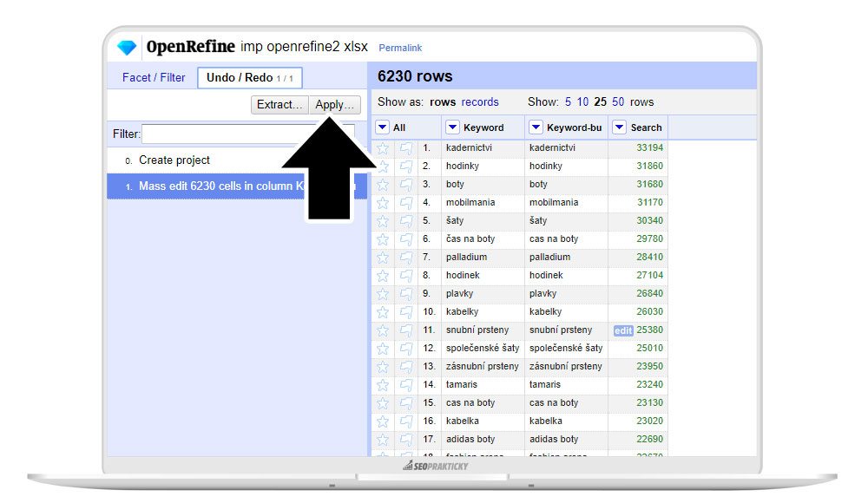Open the Search column dropdown menu
The height and width of the screenshot is (503, 868).
(620, 127)
